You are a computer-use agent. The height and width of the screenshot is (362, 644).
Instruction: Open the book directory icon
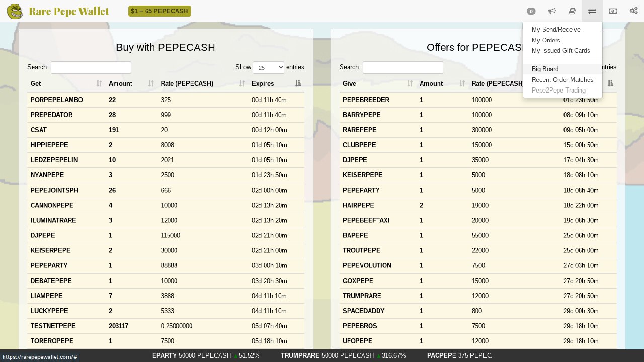click(x=572, y=11)
